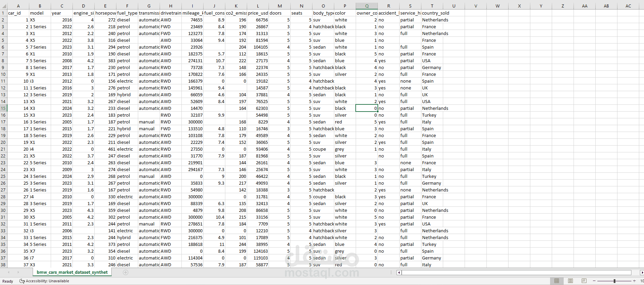
Task: Click the mileage cell 182375
Action: (x=192, y=54)
